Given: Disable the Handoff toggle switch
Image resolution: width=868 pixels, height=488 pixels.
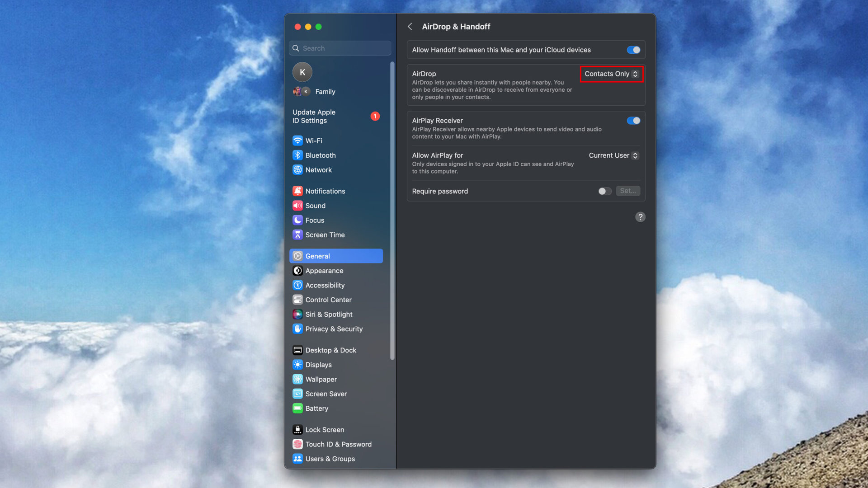Looking at the screenshot, I should pyautogui.click(x=633, y=50).
